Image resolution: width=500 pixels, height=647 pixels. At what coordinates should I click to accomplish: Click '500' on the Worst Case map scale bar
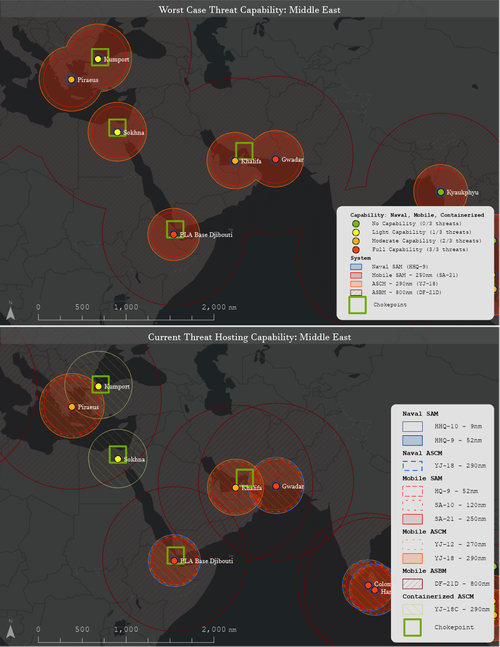coord(82,307)
